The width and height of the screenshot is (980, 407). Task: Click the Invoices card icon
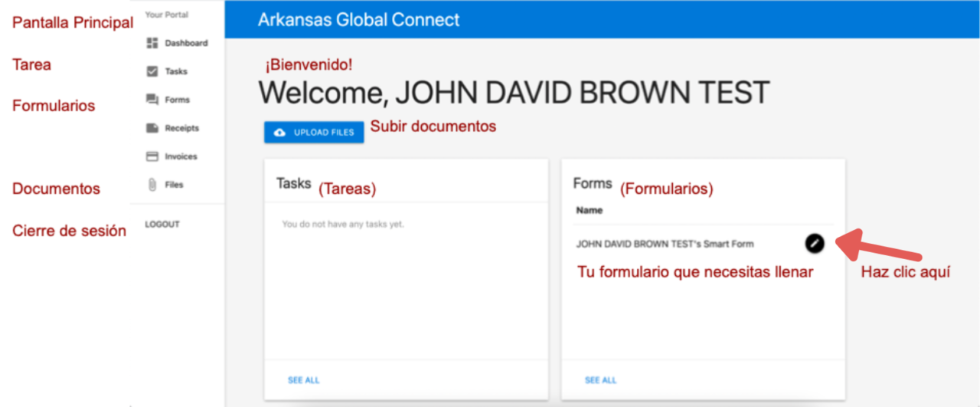click(152, 156)
